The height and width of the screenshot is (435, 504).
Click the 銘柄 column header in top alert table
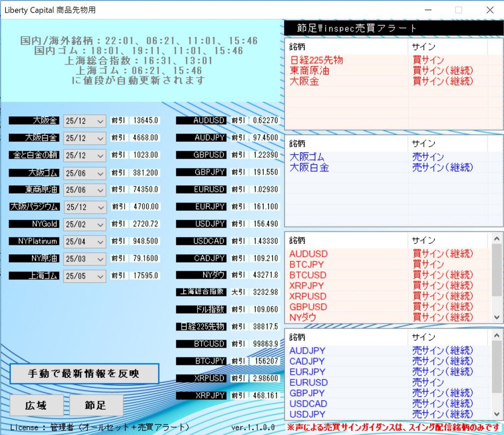pos(347,47)
